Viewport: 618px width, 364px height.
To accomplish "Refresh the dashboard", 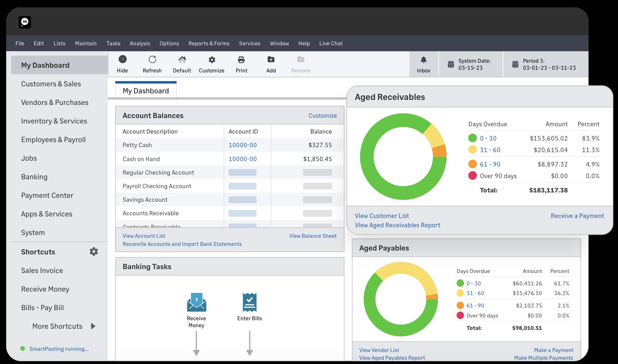I will [152, 59].
